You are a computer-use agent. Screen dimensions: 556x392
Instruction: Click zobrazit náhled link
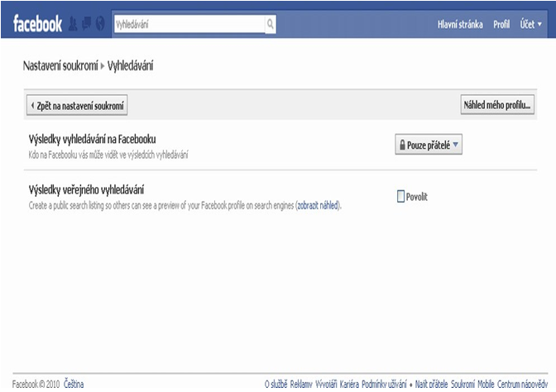point(318,206)
